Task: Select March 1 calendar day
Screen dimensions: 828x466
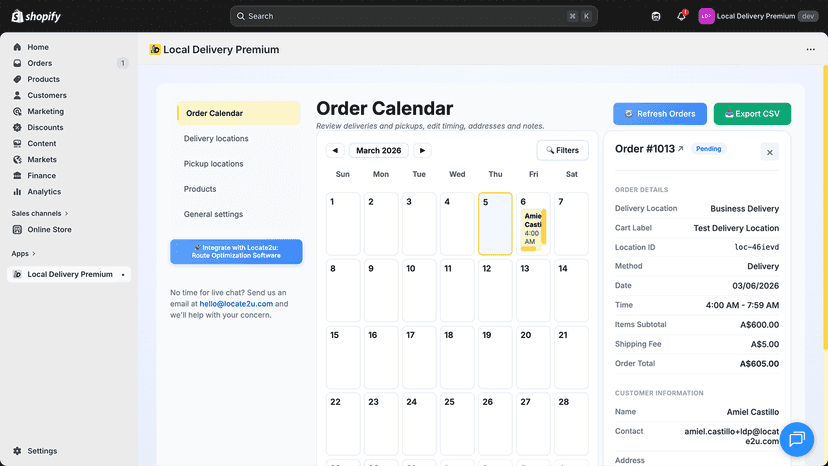Action: pyautogui.click(x=343, y=224)
